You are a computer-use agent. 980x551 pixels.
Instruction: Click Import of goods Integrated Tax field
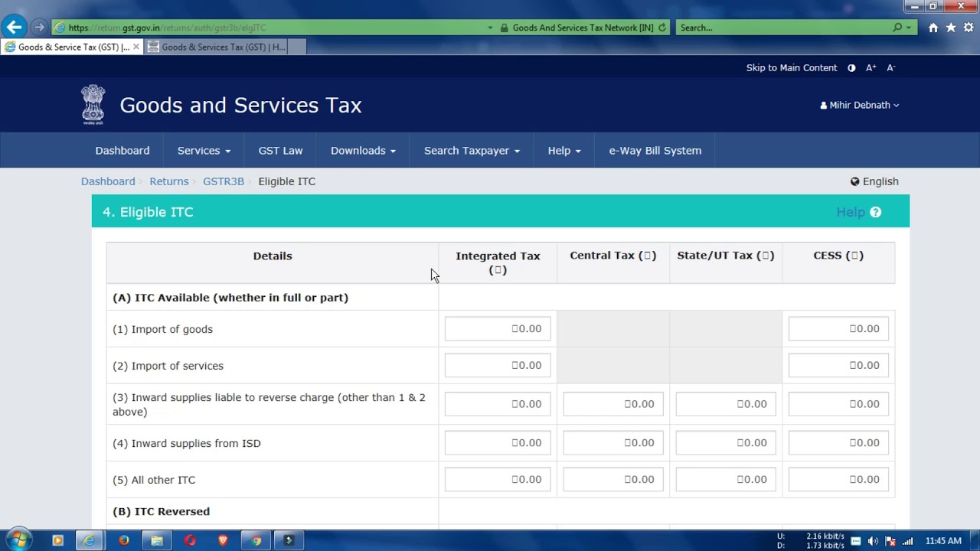(x=498, y=329)
